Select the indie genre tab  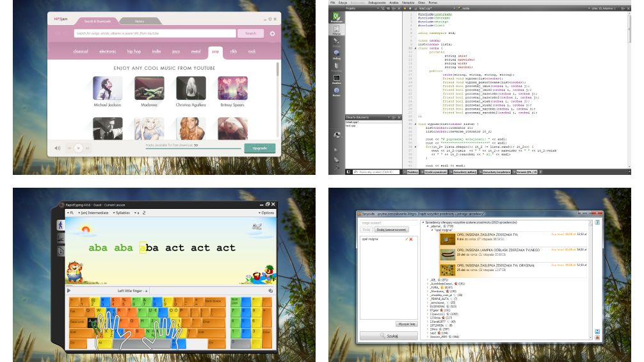point(156,51)
